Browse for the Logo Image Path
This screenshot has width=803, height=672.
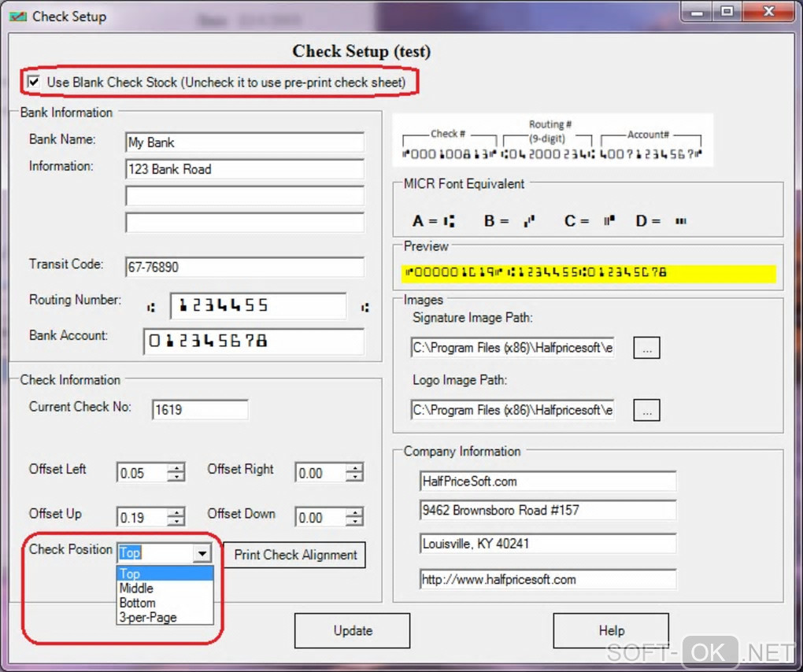point(647,411)
